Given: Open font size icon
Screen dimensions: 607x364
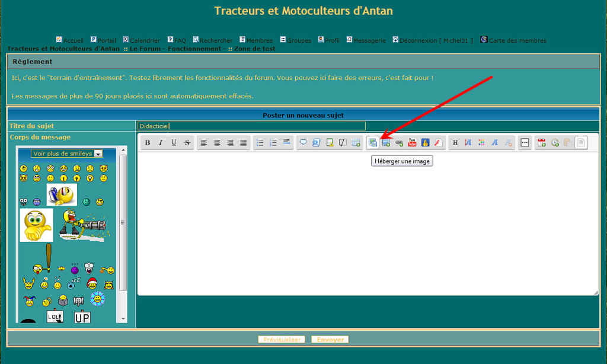Looking at the screenshot, I should [x=468, y=142].
